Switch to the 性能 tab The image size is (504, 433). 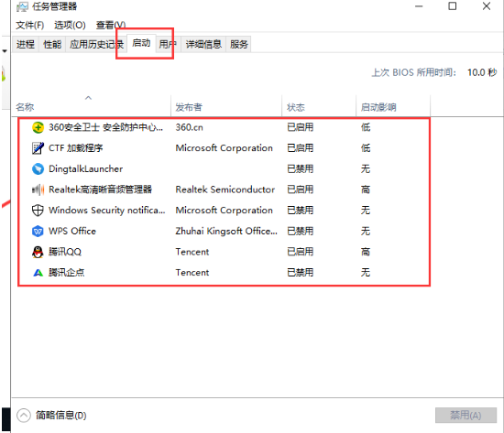tap(52, 44)
